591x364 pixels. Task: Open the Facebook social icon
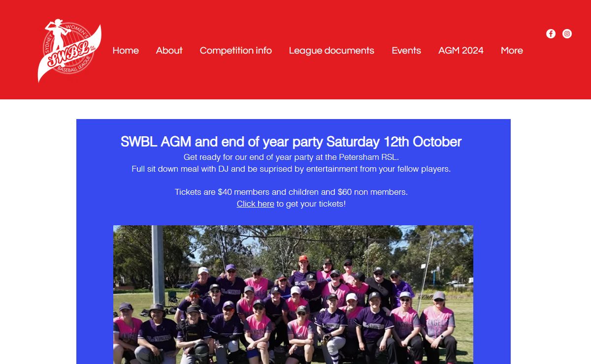551,33
